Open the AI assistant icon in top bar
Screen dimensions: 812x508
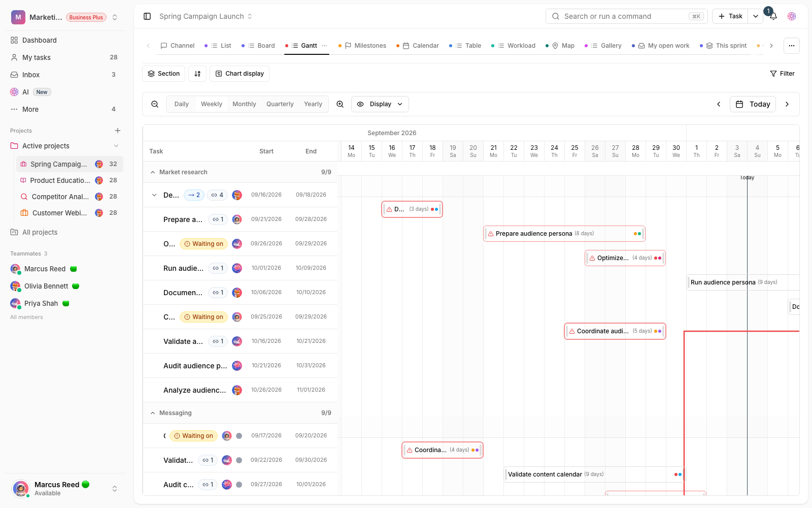point(792,16)
